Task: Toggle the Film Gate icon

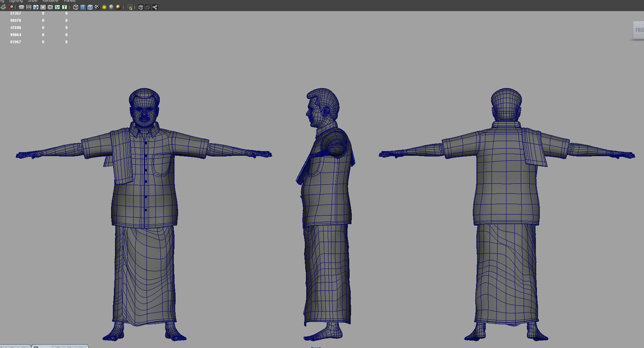Action: [x=29, y=7]
